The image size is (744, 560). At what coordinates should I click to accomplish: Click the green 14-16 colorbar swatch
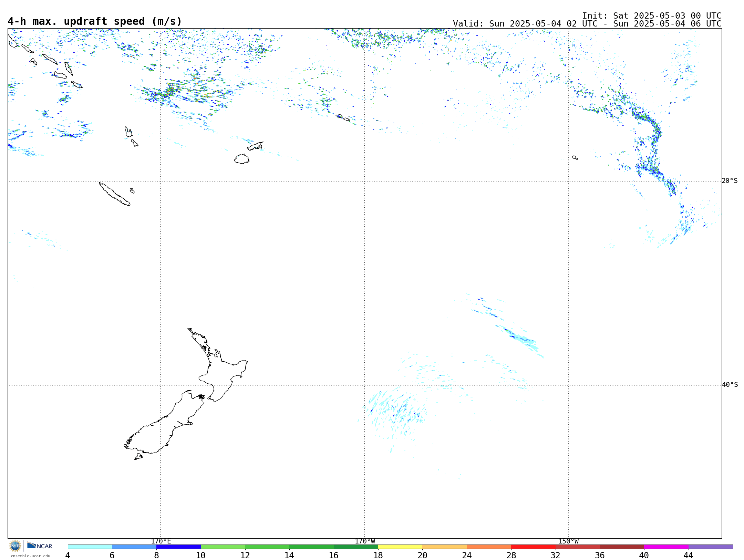311,547
